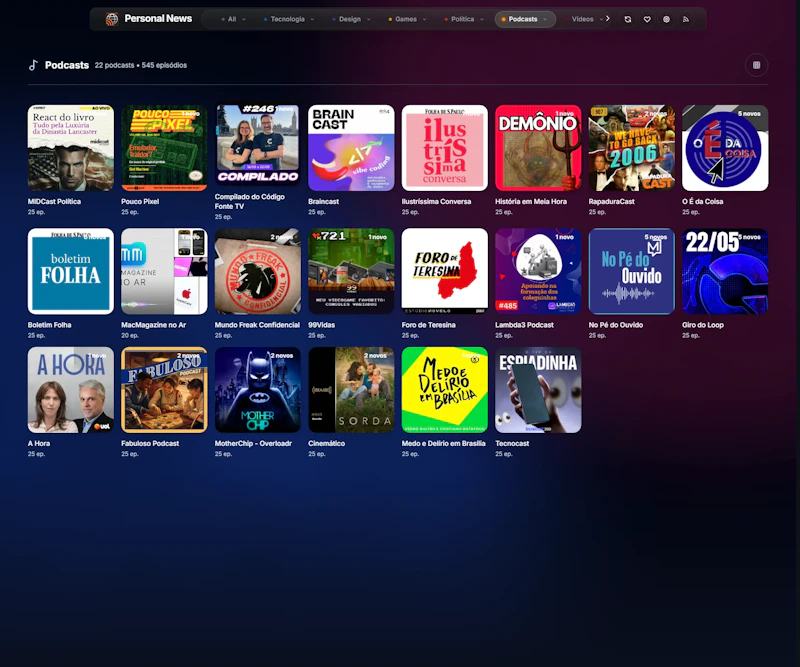The height and width of the screenshot is (667, 800).
Task: Open the MacMagazine no Ar cover
Action: point(164,271)
